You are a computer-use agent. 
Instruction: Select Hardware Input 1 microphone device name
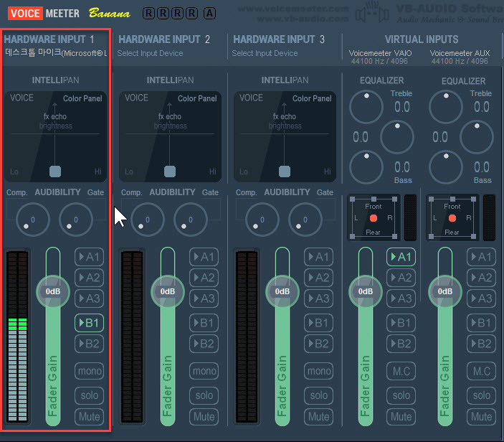[x=56, y=53]
